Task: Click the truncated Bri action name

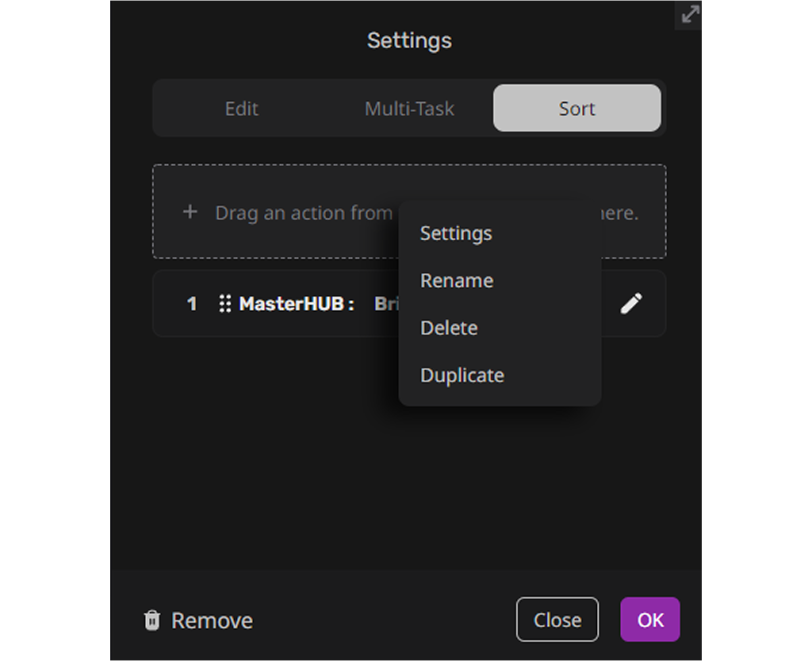Action: pyautogui.click(x=386, y=304)
